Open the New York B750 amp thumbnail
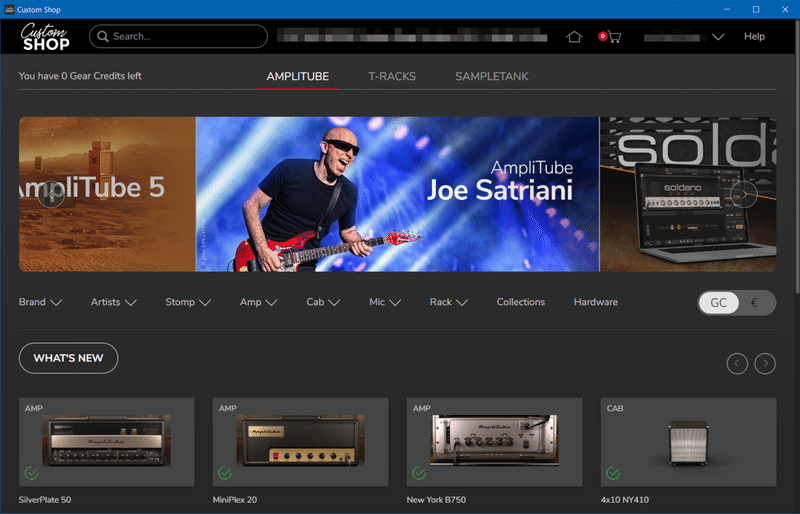Screen dimensions: 800x514 click(494, 442)
